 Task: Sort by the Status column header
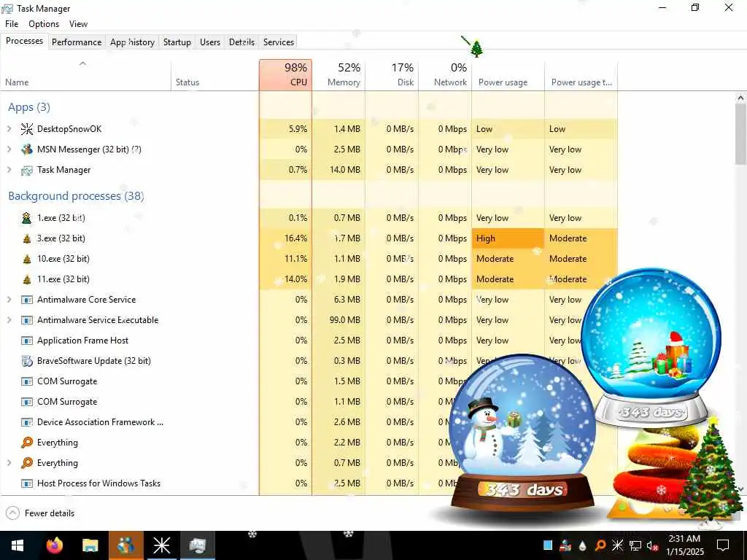(x=215, y=75)
